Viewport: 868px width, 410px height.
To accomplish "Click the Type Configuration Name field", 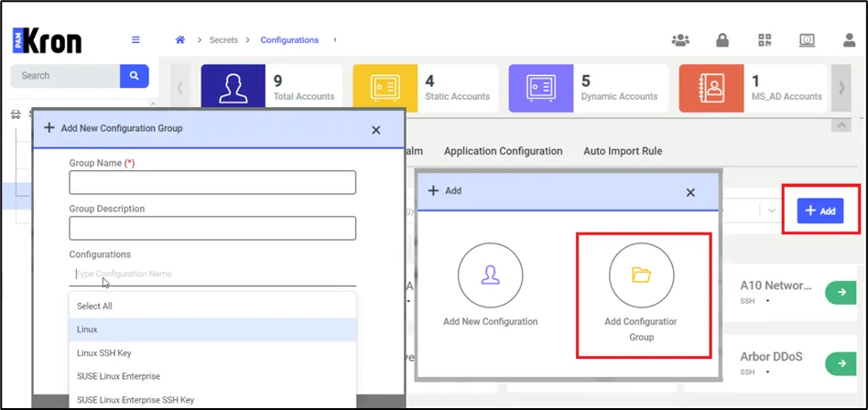I will coord(212,274).
